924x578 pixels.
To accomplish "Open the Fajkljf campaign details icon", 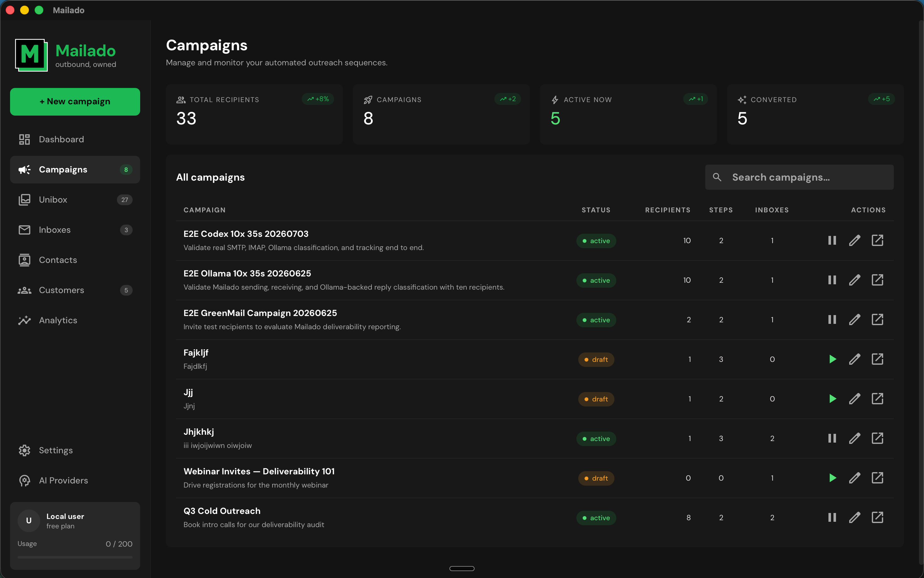I will coord(877,359).
